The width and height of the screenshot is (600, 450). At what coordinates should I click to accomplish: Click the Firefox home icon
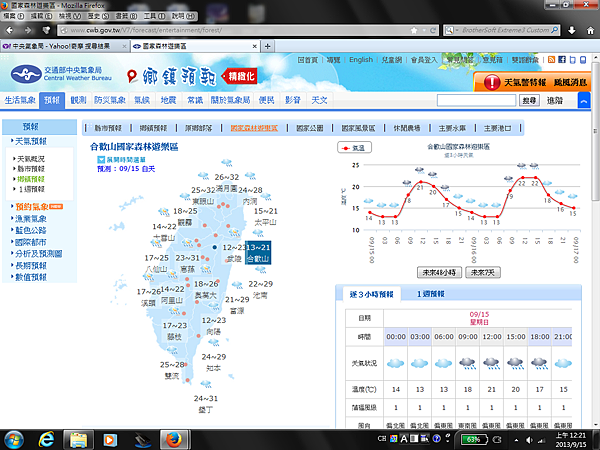[x=590, y=30]
